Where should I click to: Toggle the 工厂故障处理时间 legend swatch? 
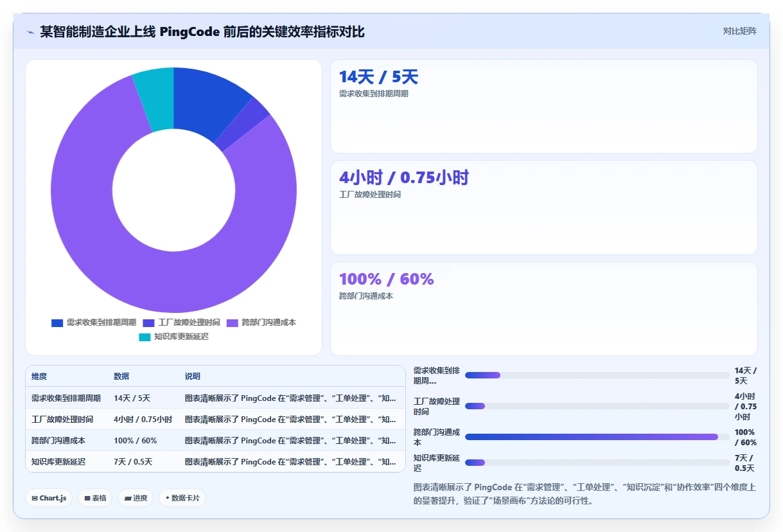pyautogui.click(x=149, y=323)
